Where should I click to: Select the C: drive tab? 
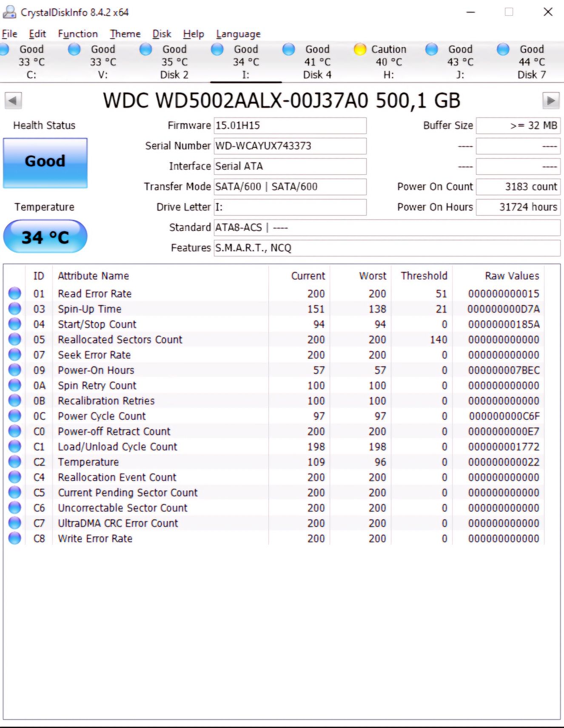click(x=31, y=62)
